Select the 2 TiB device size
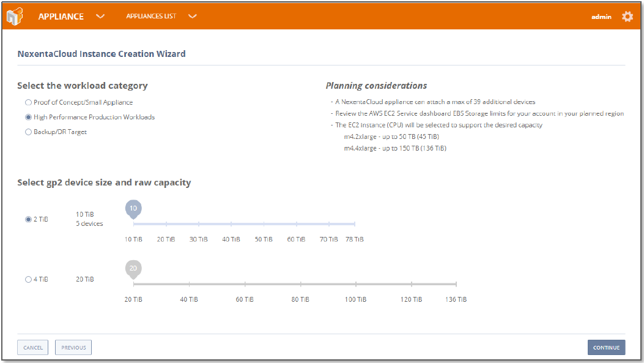Screen dimensions: 644x363 (x=28, y=219)
